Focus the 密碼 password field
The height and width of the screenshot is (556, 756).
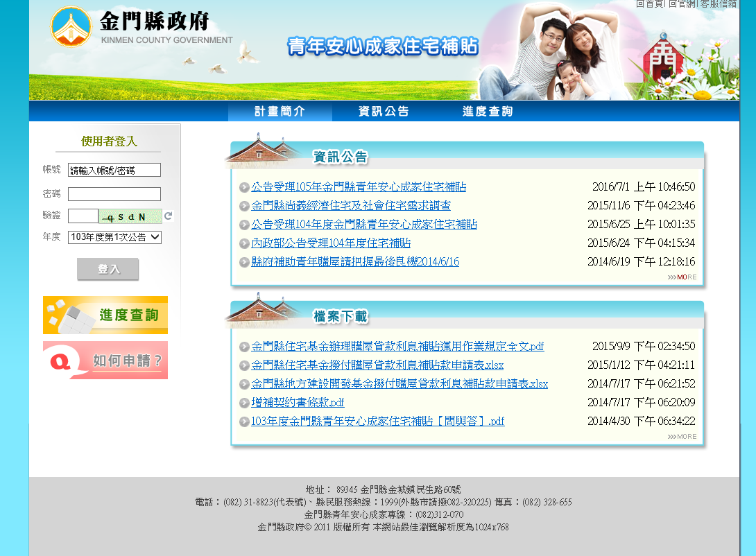114,194
